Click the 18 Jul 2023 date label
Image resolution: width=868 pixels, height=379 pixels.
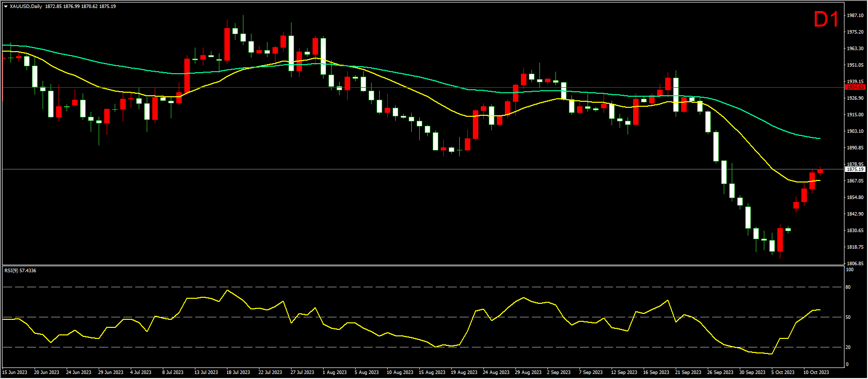click(x=238, y=372)
